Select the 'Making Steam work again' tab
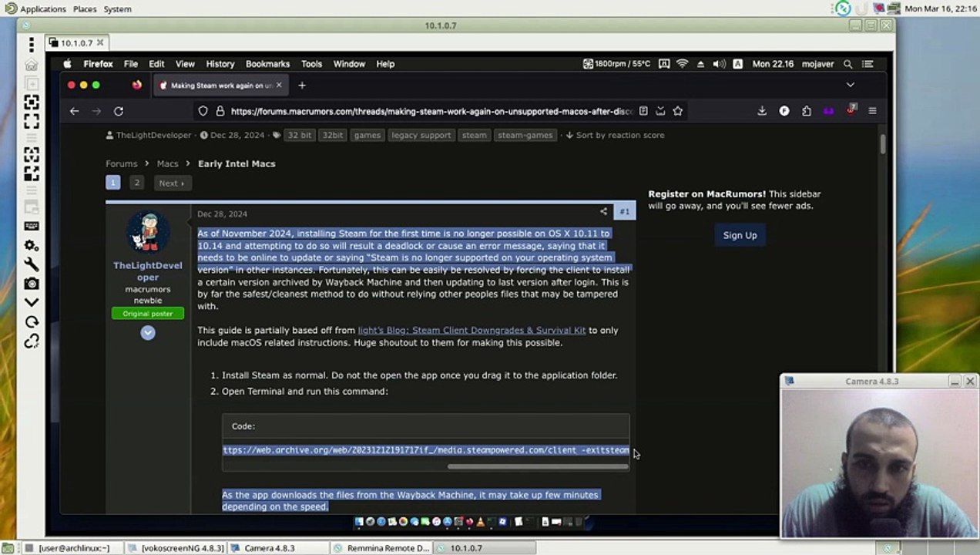The height and width of the screenshot is (555, 980). (220, 86)
